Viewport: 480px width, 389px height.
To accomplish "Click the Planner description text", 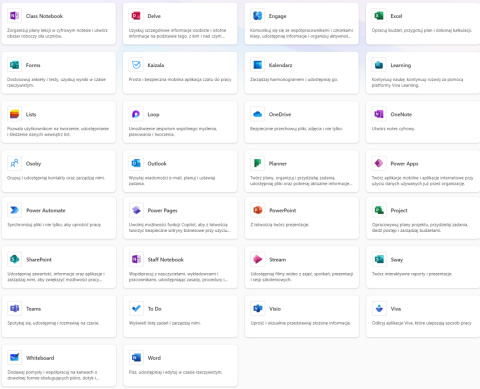I will click(301, 181).
